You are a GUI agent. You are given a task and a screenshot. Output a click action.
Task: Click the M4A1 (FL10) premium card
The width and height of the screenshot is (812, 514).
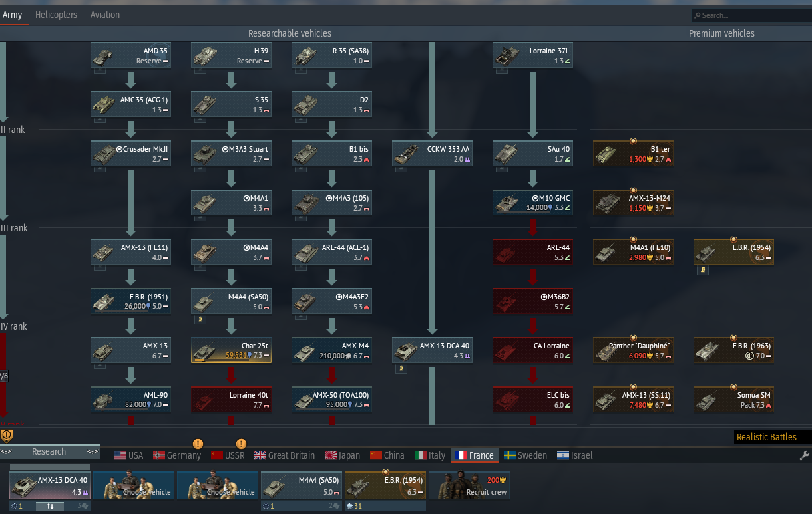634,252
